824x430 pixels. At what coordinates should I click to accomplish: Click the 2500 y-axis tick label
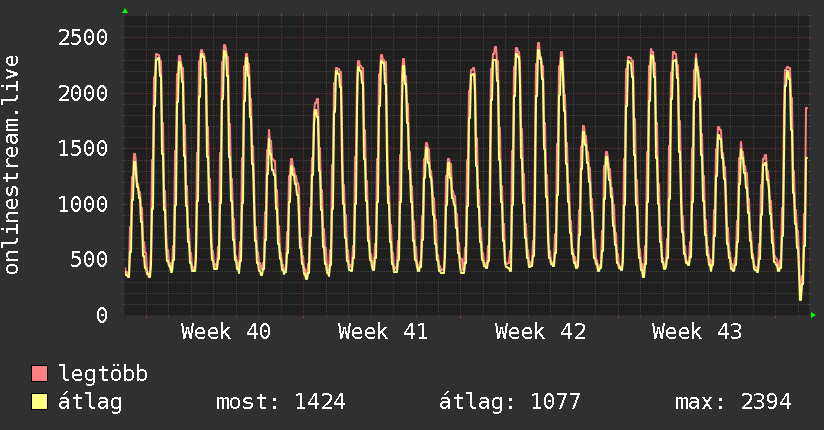83,38
